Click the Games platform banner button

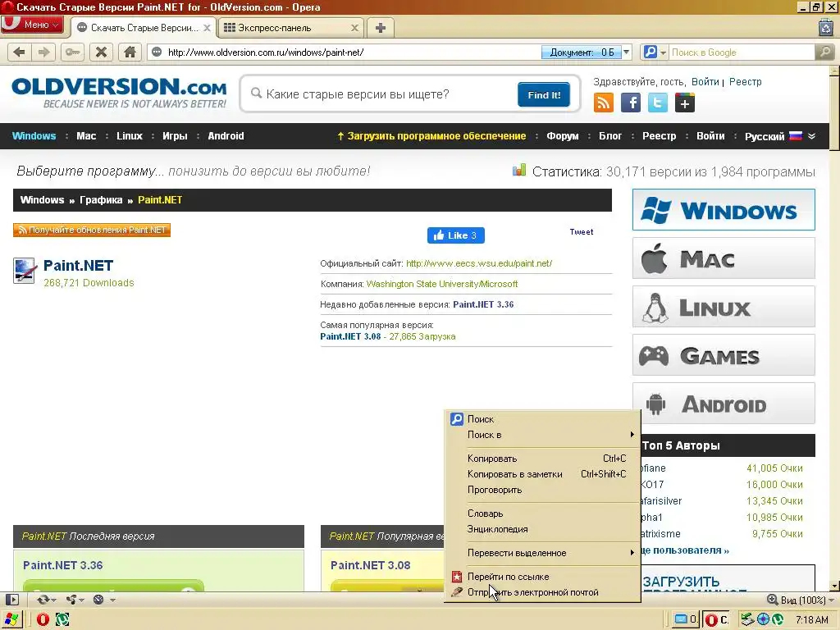[724, 355]
